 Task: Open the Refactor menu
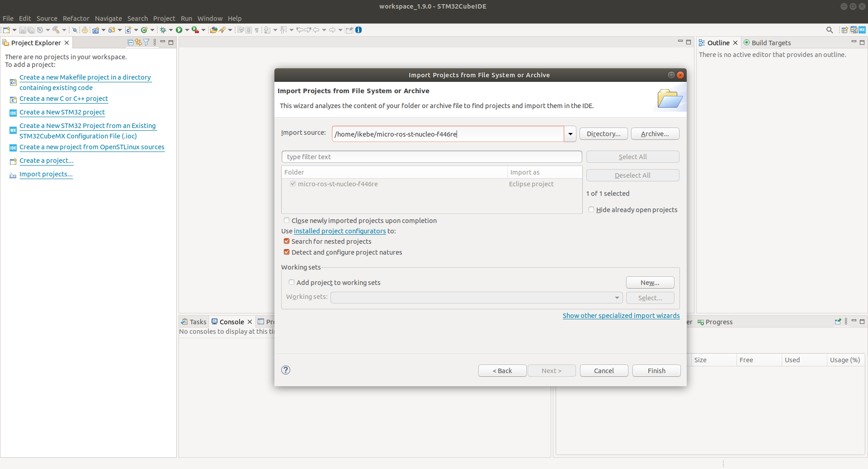coord(76,19)
